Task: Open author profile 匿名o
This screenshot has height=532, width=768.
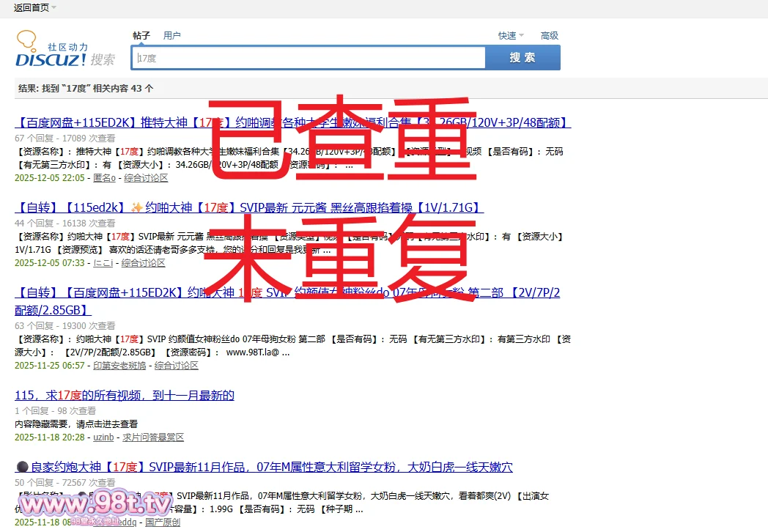Action: pos(104,178)
